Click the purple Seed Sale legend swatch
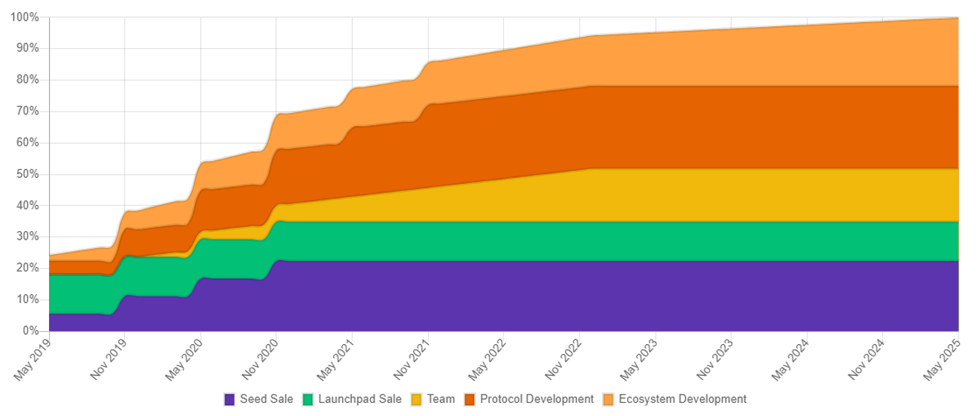The width and height of the screenshot is (980, 416). (x=229, y=400)
